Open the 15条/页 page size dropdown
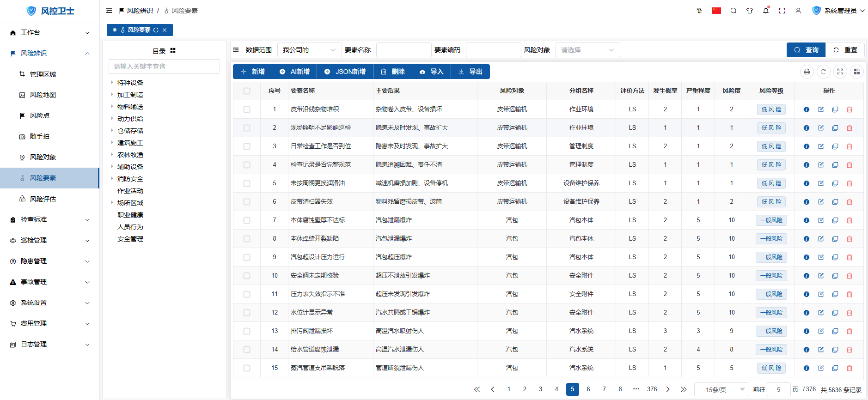This screenshot has height=400, width=868. coord(721,389)
